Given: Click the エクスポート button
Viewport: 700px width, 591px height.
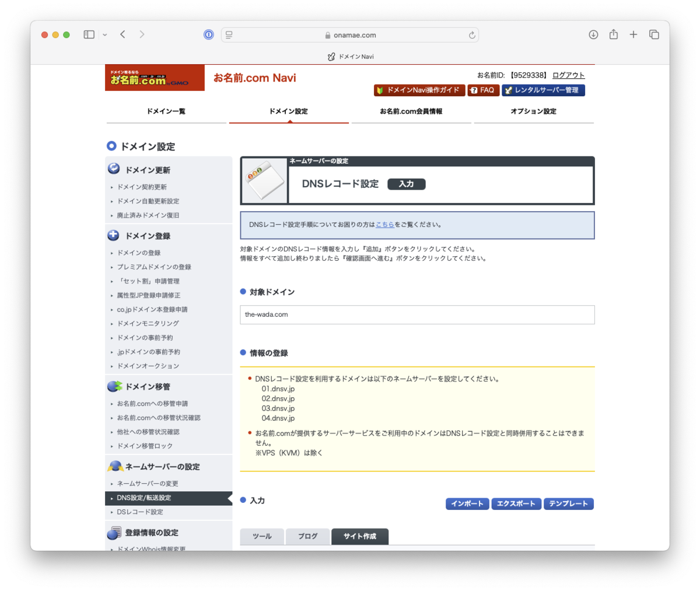Looking at the screenshot, I should click(x=516, y=503).
